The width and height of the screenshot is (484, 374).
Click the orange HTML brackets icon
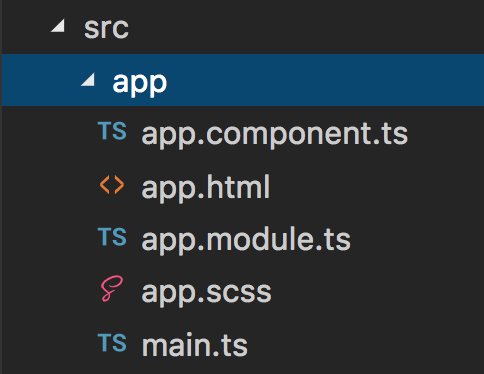click(x=112, y=185)
